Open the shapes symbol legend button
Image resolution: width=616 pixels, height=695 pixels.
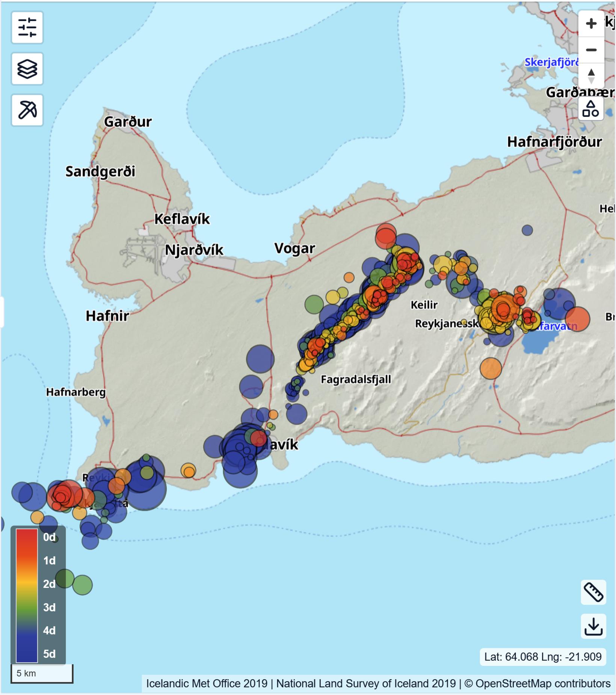(x=591, y=109)
